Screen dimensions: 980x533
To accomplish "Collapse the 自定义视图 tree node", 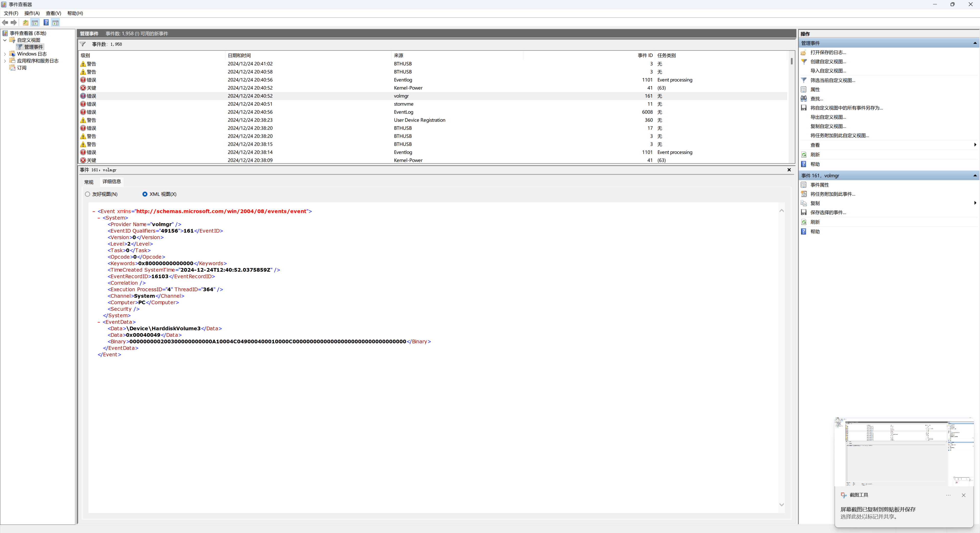I will click(5, 40).
